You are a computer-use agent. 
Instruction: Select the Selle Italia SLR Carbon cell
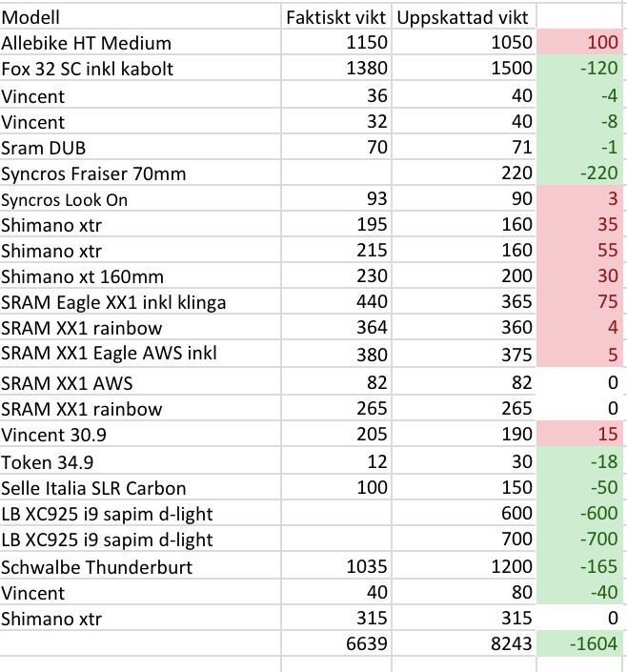pyautogui.click(x=140, y=488)
